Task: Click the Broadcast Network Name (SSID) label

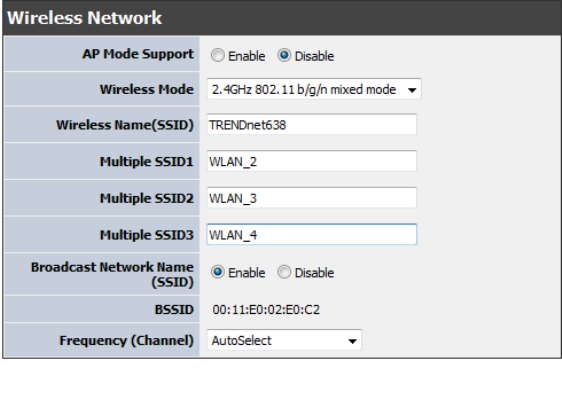Action: tap(112, 274)
